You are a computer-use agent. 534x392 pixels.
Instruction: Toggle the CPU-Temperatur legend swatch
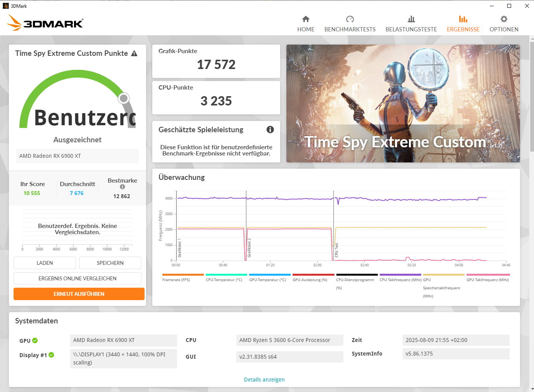tap(226, 275)
